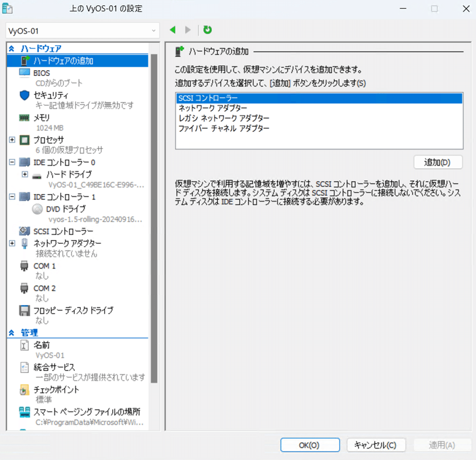Minimize the settings window
Viewport: 476px width, 460px height.
tap(403, 9)
